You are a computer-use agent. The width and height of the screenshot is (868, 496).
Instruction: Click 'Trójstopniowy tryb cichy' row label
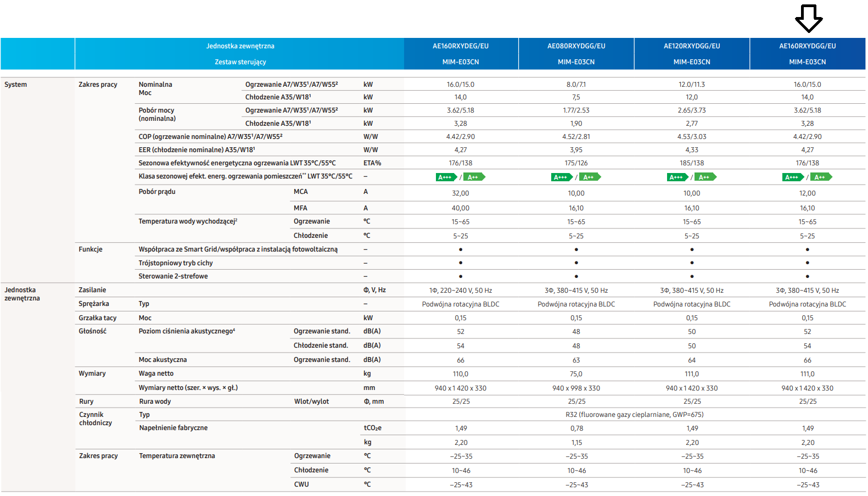coord(176,263)
